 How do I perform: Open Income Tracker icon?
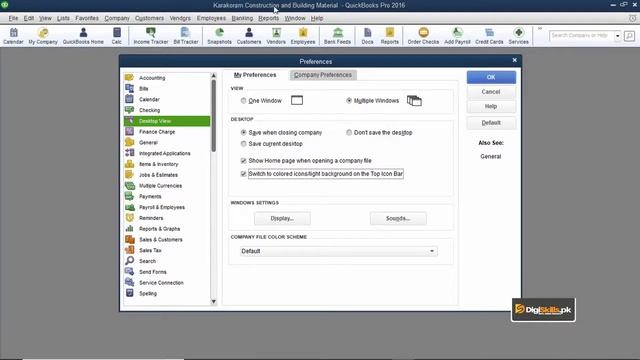point(151,36)
